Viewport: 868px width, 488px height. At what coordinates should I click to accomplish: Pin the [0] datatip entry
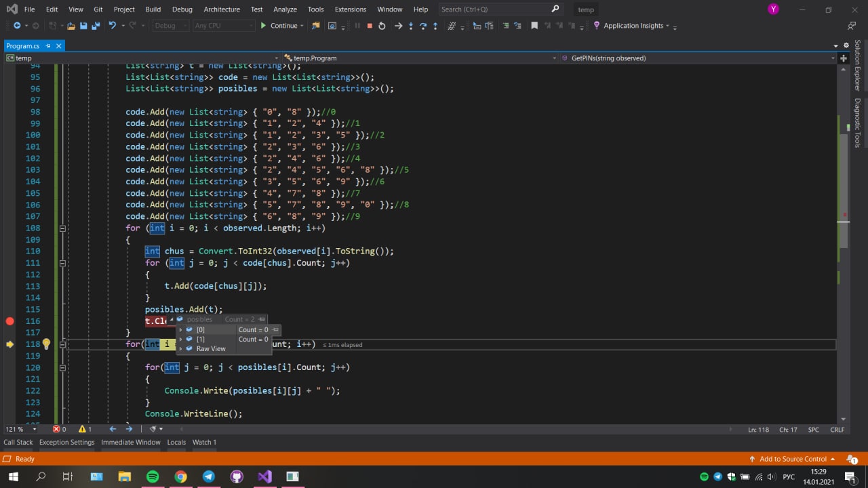275,329
